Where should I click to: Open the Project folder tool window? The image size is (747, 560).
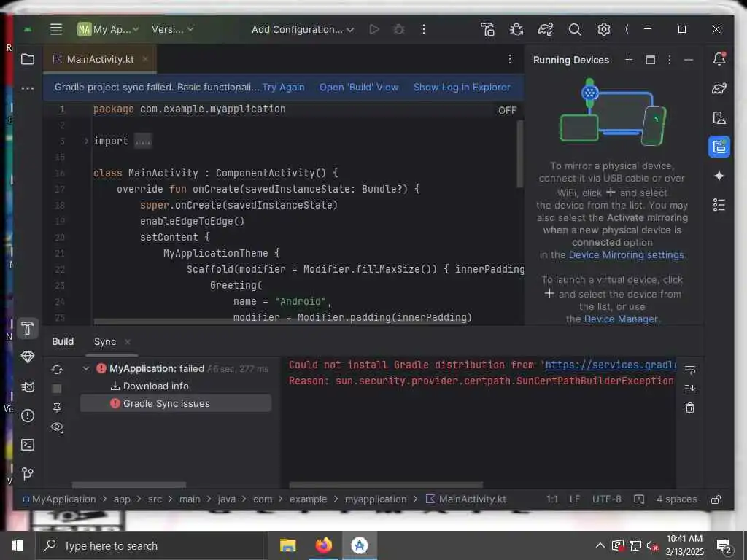tap(28, 59)
